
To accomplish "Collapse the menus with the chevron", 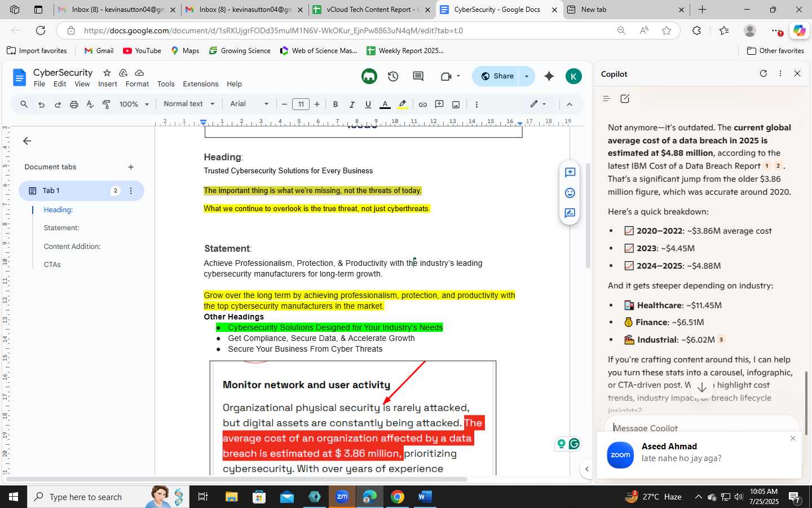I will click(x=569, y=104).
